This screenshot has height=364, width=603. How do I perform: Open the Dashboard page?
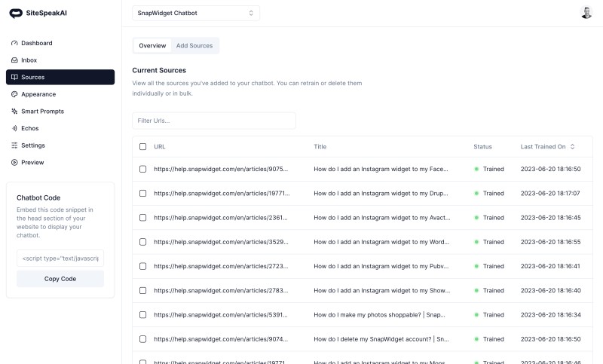(36, 43)
